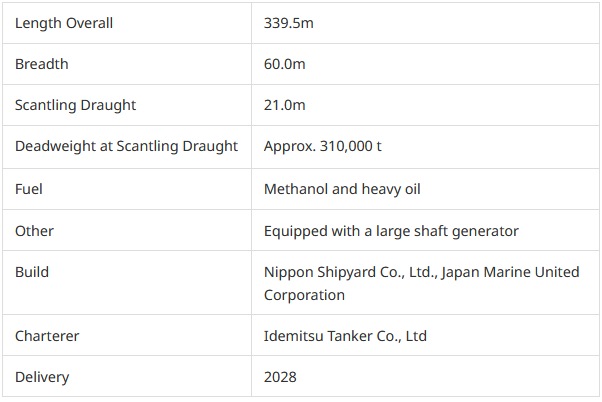
Task: Select the 339.5m length value
Action: coord(286,23)
